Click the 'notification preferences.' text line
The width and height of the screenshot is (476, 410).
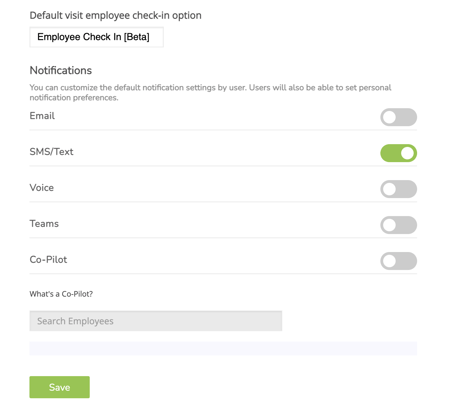(x=74, y=98)
